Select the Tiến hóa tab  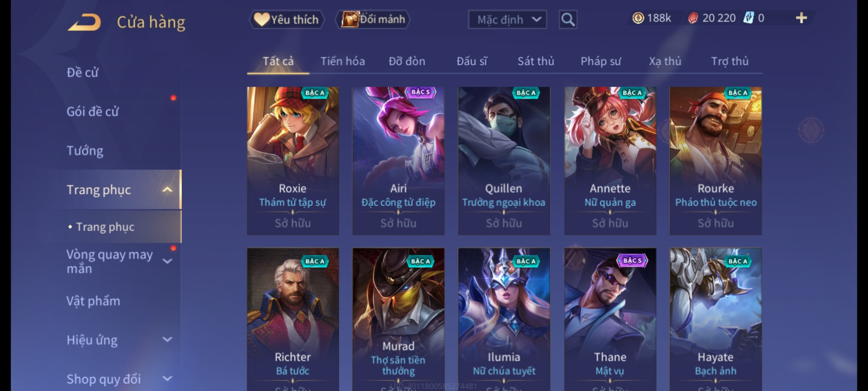[342, 61]
